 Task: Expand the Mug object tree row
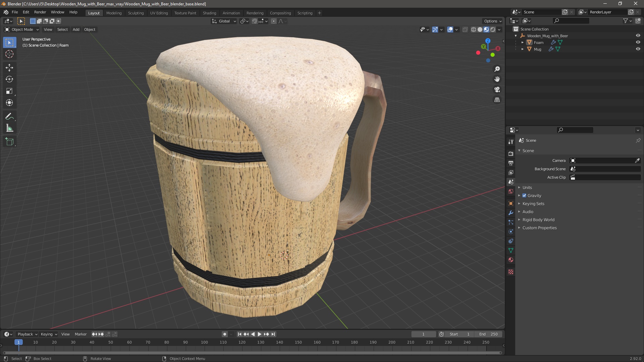[522, 49]
